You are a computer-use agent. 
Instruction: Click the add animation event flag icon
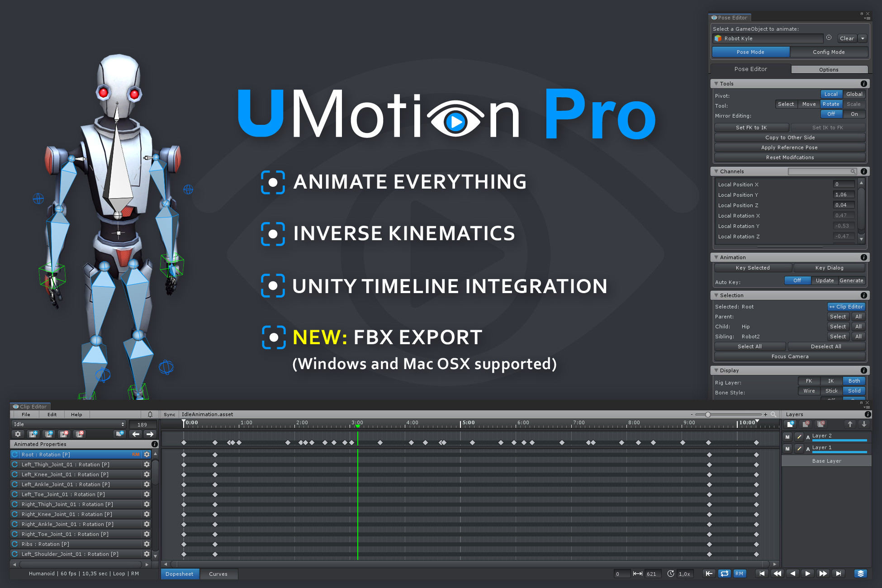120,434
